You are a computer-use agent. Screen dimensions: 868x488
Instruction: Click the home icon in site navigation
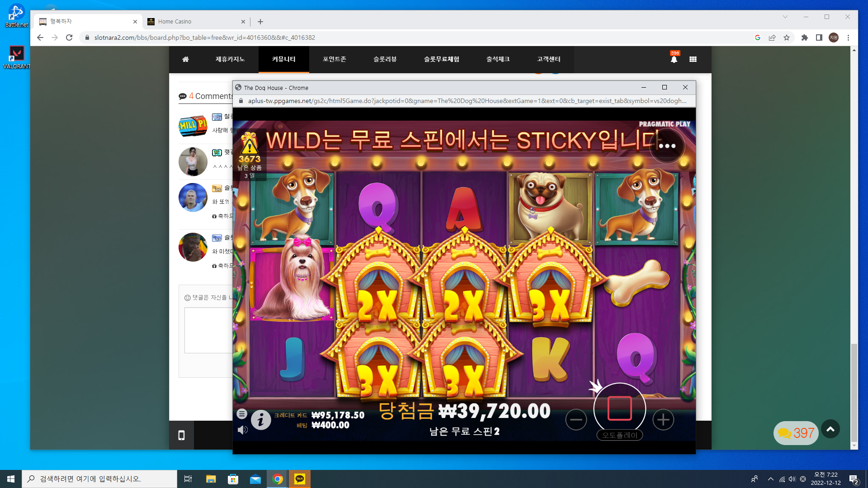185,59
